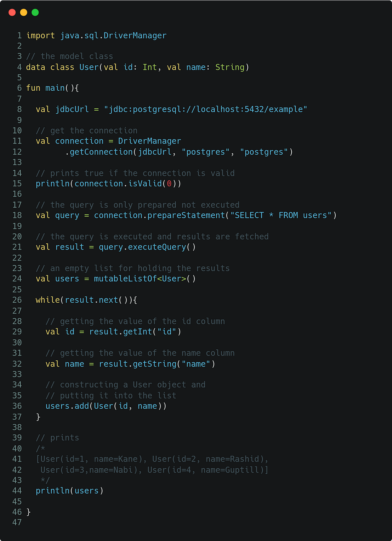Click mutableListOf on line 24

tap(126, 279)
